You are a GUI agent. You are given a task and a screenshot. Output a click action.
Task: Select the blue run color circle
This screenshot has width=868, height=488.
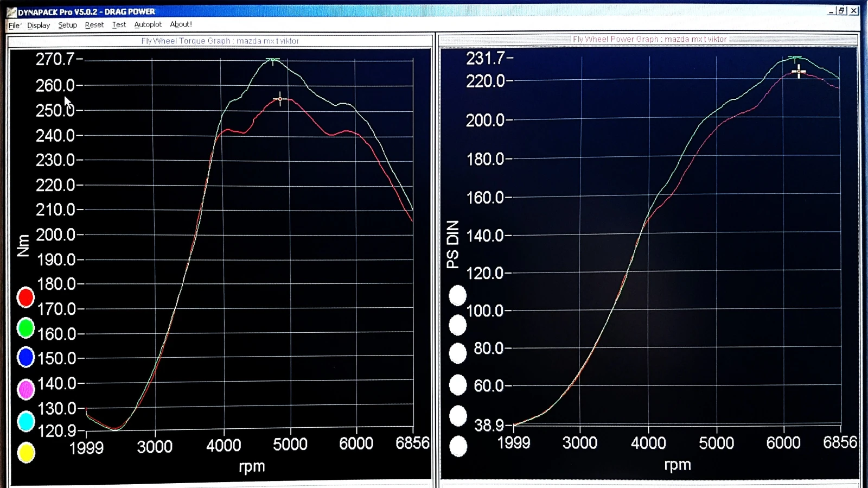tap(25, 357)
